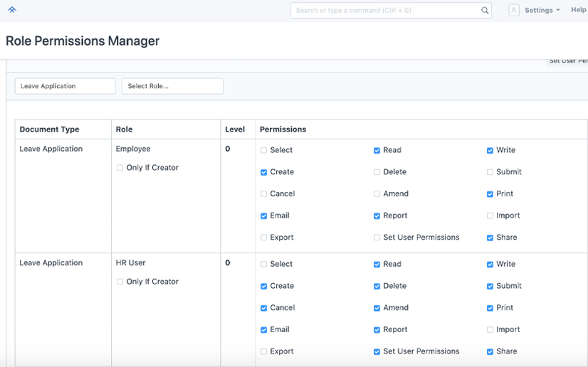Open the Settings dropdown menu
This screenshot has height=367, width=588.
click(x=542, y=11)
